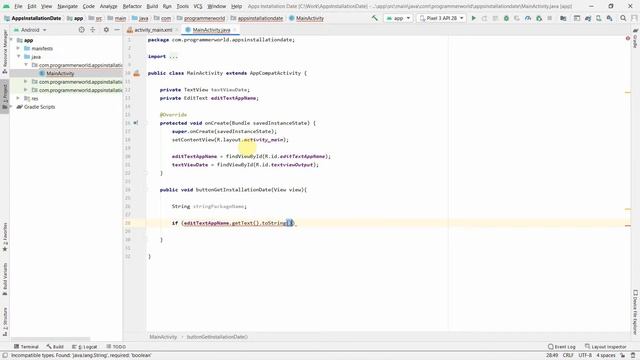This screenshot has width=640, height=360.
Task: Click programmerworld in the navigation bar path
Action: [204, 18]
